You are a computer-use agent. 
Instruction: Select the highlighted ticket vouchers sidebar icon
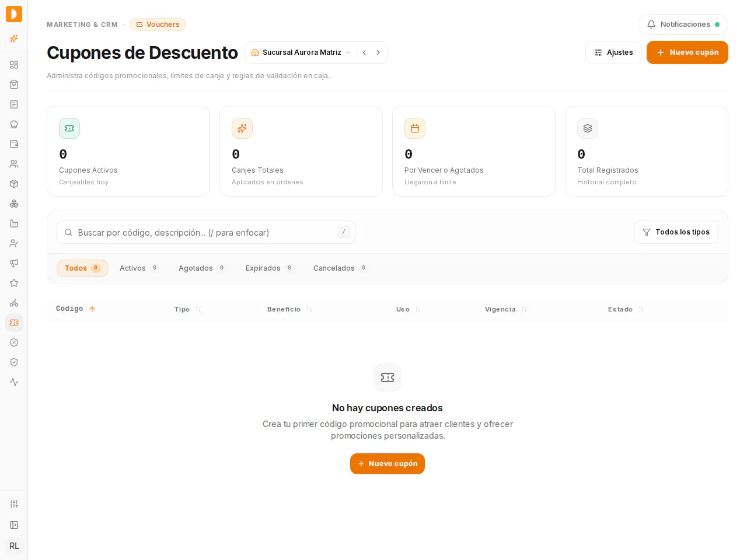(x=14, y=323)
